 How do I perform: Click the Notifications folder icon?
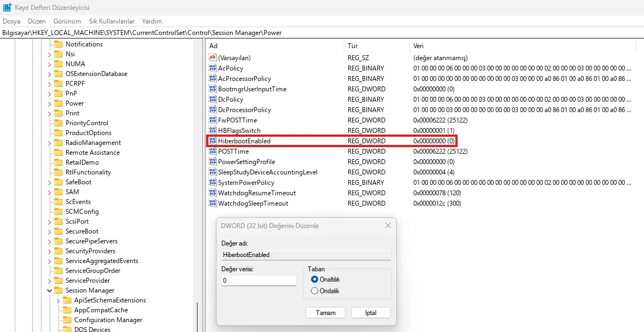point(58,44)
